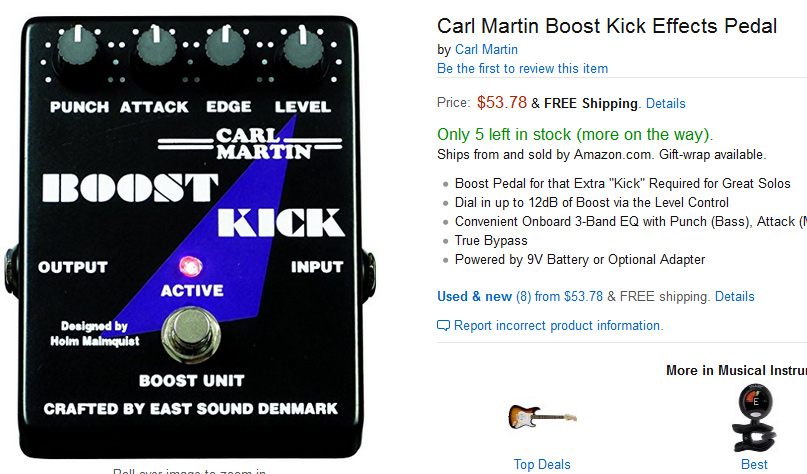
Task: Click the pedal's metal footswitch
Action: tap(190, 336)
